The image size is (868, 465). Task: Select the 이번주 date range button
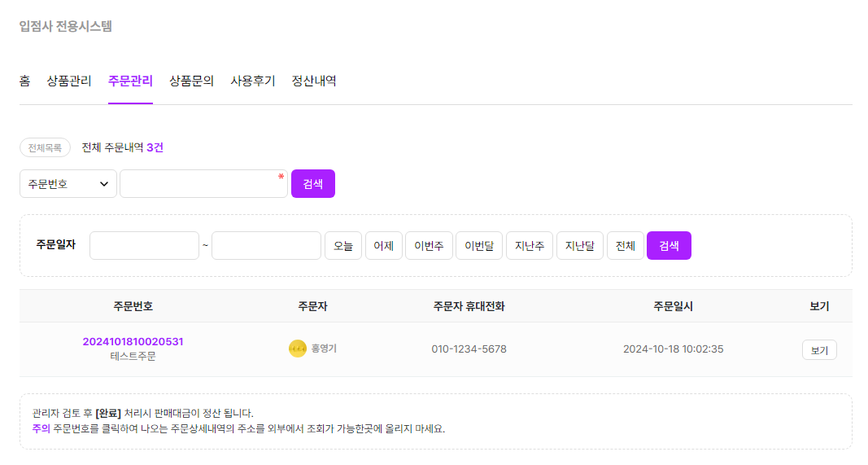pos(429,245)
